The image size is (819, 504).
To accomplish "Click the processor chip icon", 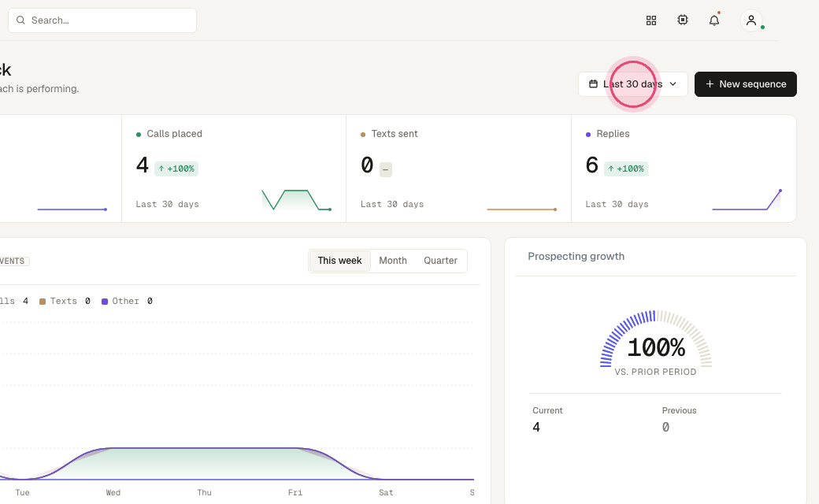I will pyautogui.click(x=683, y=20).
